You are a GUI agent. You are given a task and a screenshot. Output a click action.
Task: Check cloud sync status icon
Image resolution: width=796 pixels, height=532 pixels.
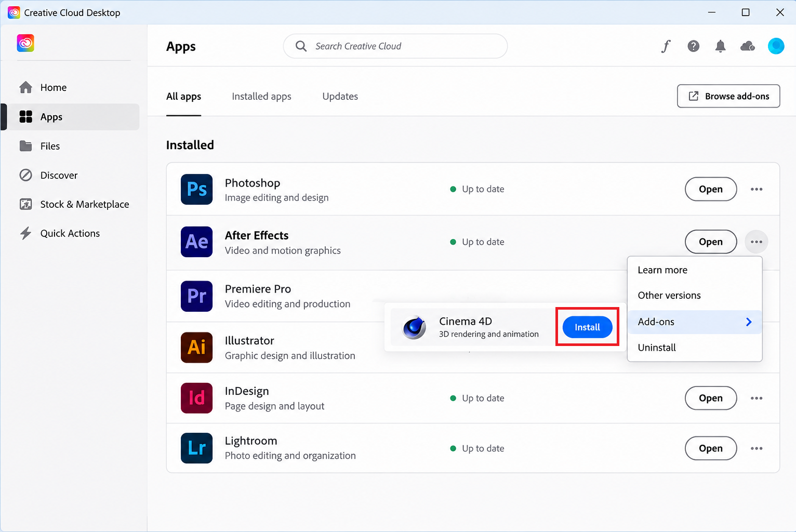(x=748, y=46)
